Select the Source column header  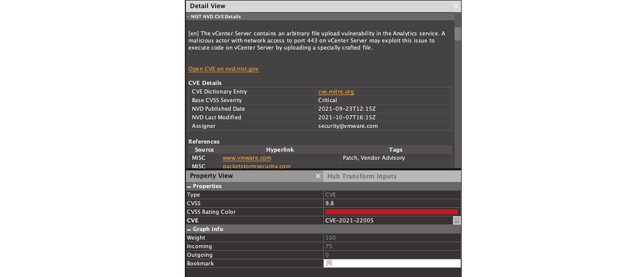click(205, 150)
